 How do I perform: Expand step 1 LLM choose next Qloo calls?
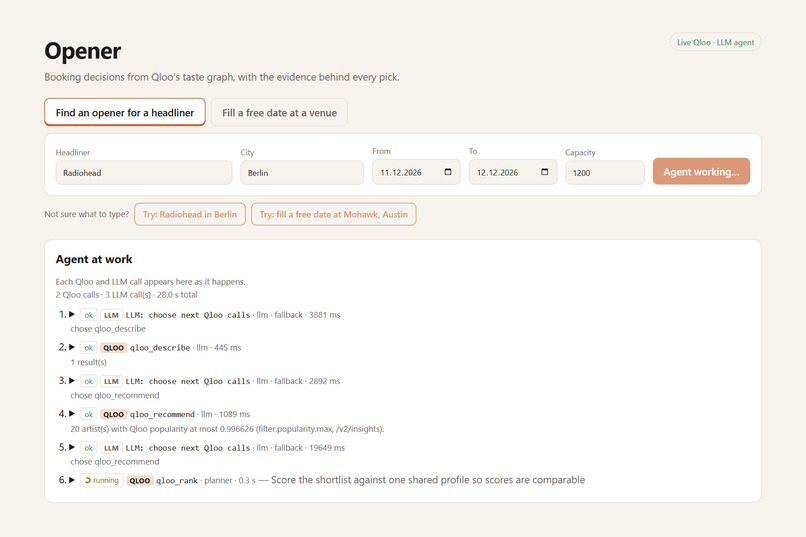[x=72, y=314]
